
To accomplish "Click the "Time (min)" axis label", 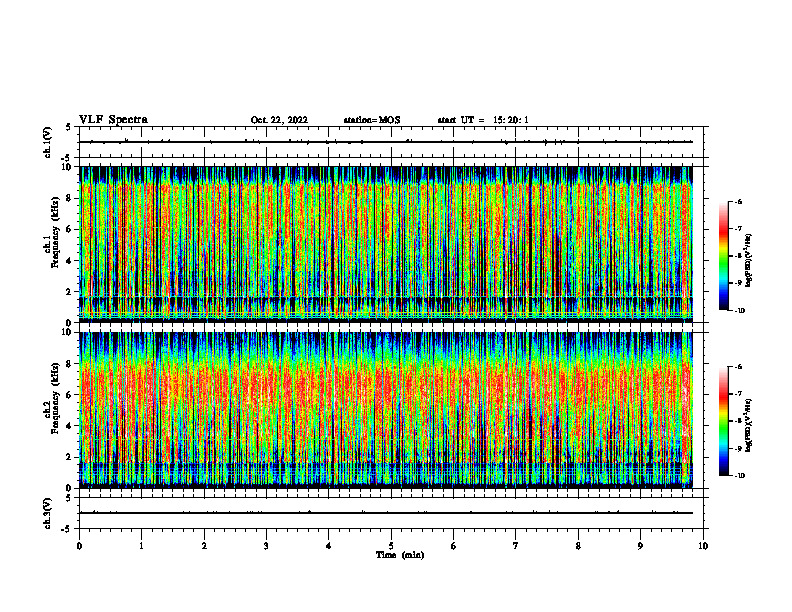I will click(x=400, y=555).
